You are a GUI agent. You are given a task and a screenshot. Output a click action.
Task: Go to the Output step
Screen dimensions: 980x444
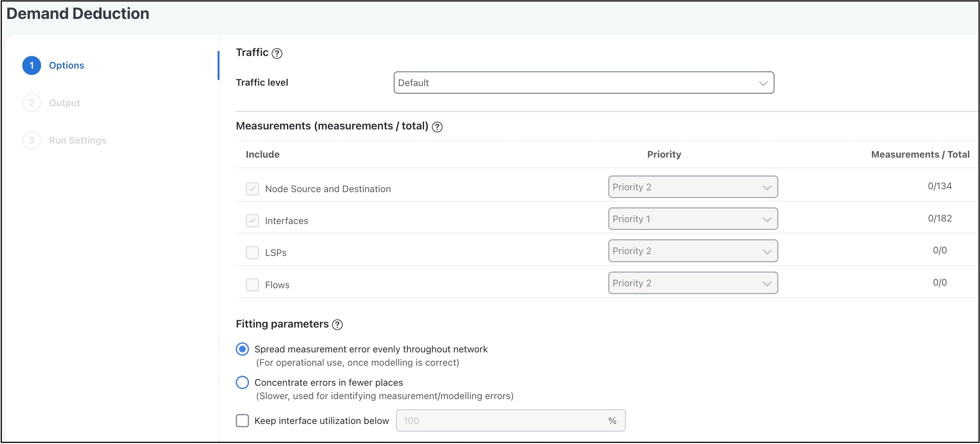point(64,103)
